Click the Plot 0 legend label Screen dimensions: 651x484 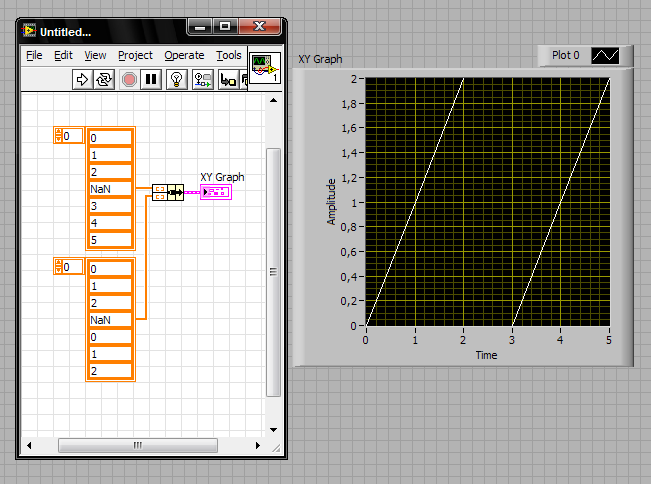565,55
